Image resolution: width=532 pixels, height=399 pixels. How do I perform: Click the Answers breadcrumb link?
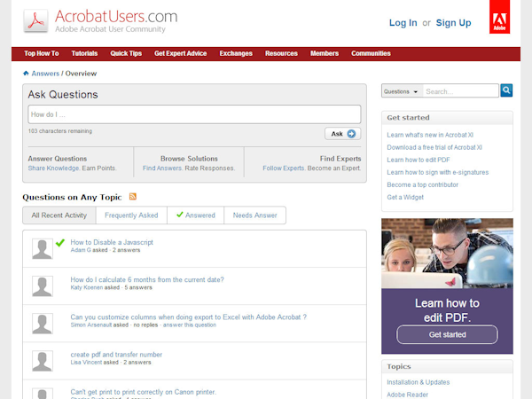(x=45, y=74)
